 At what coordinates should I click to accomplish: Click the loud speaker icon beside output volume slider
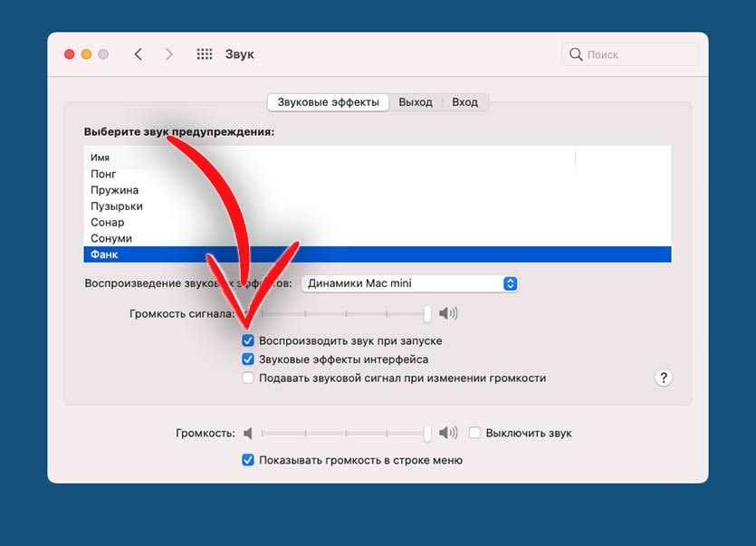click(x=448, y=433)
